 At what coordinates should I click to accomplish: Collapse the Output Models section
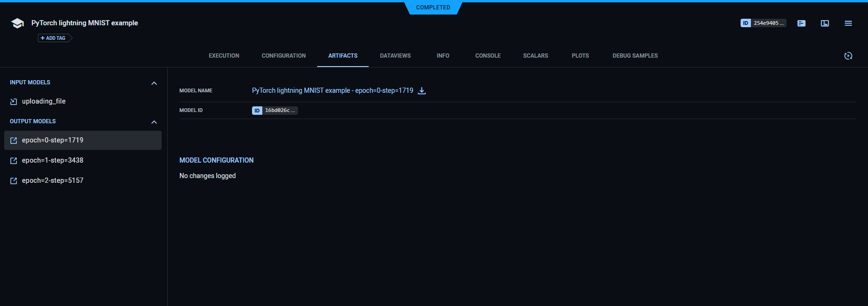point(154,122)
